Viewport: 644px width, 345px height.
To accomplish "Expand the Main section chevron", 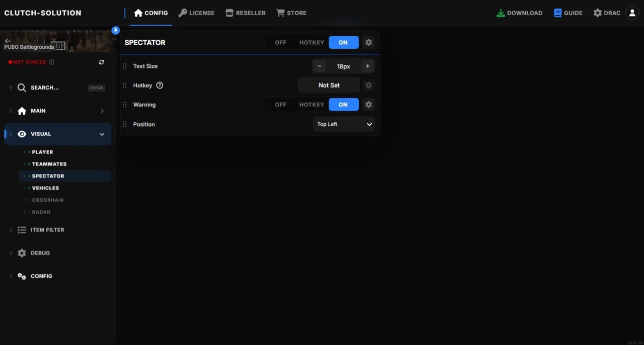I will (x=102, y=111).
